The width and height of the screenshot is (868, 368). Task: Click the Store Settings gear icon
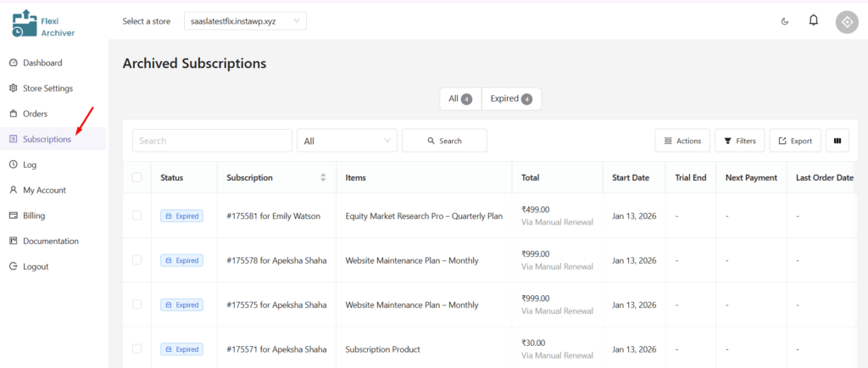point(14,88)
